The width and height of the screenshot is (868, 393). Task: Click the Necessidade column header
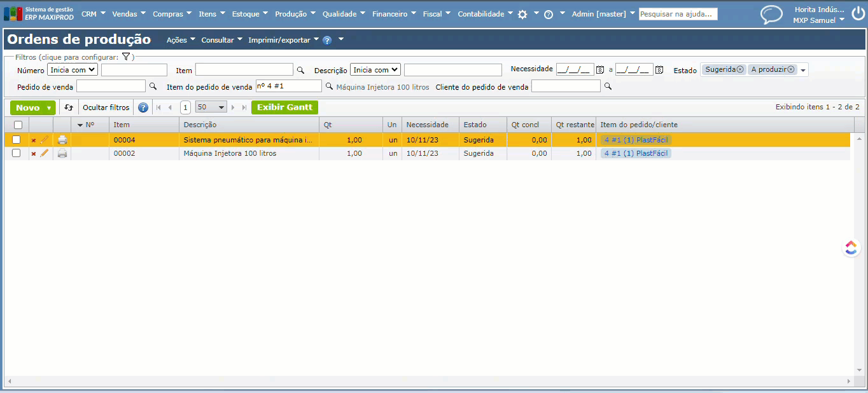click(x=430, y=125)
